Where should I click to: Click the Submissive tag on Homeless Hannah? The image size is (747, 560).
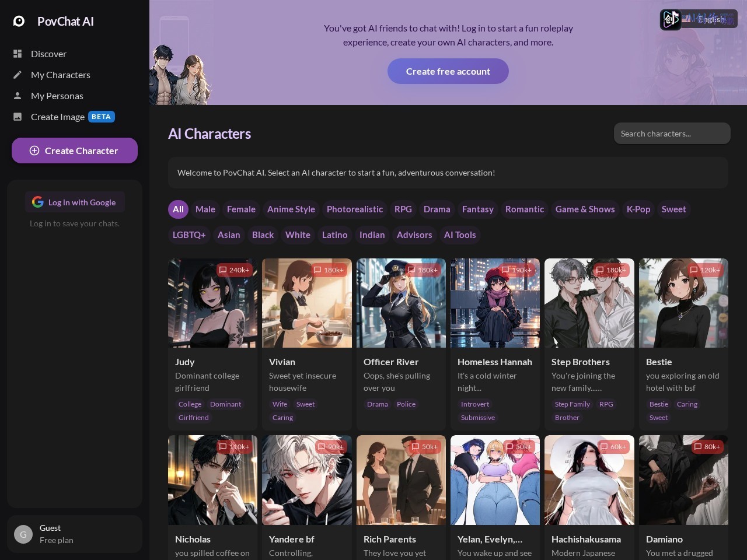478,418
